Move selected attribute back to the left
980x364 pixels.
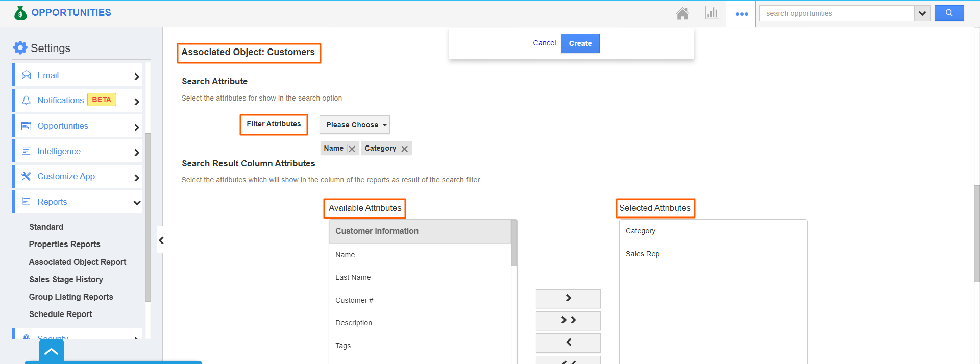568,343
